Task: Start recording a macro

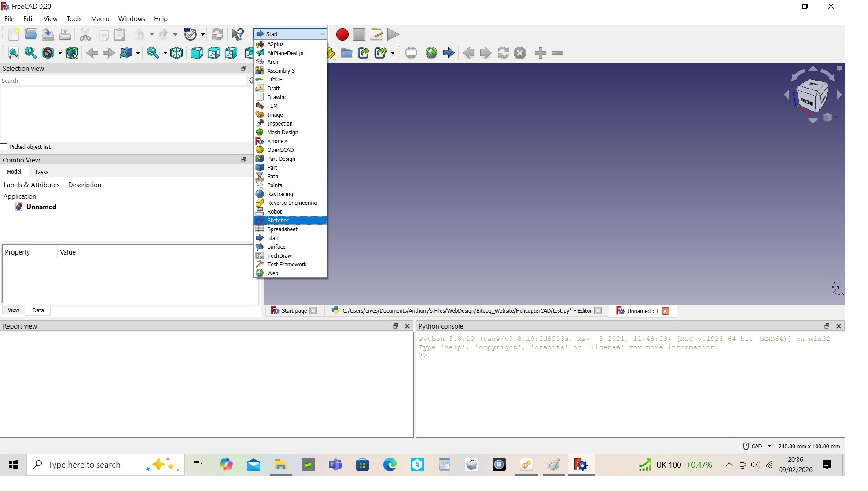Action: click(x=342, y=34)
